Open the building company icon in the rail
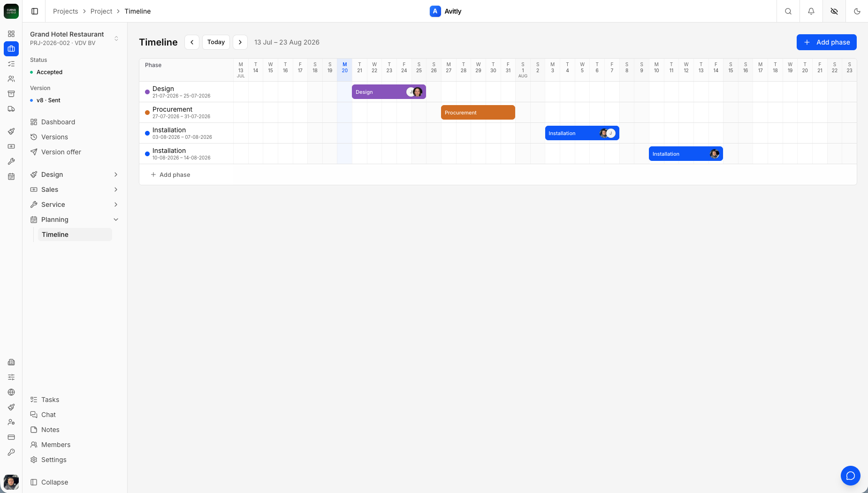Screen dimensions: 868x493 [11, 362]
